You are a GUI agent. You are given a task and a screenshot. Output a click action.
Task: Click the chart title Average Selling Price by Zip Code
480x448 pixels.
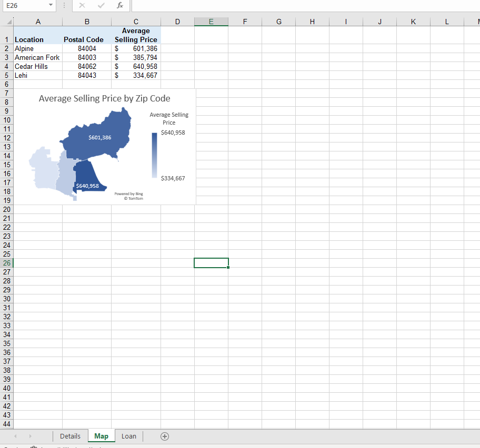pos(104,98)
